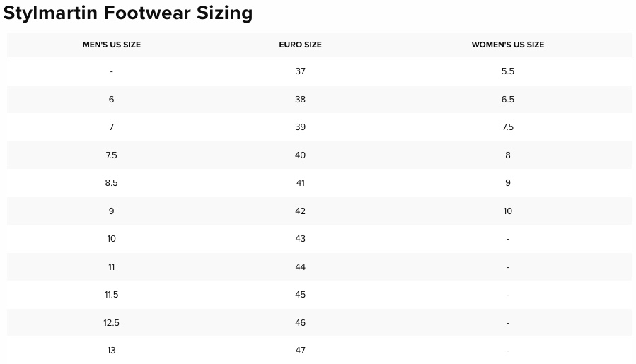Viewport: 636px width, 364px height.
Task: Click Euro size 41 cell
Action: coord(300,183)
